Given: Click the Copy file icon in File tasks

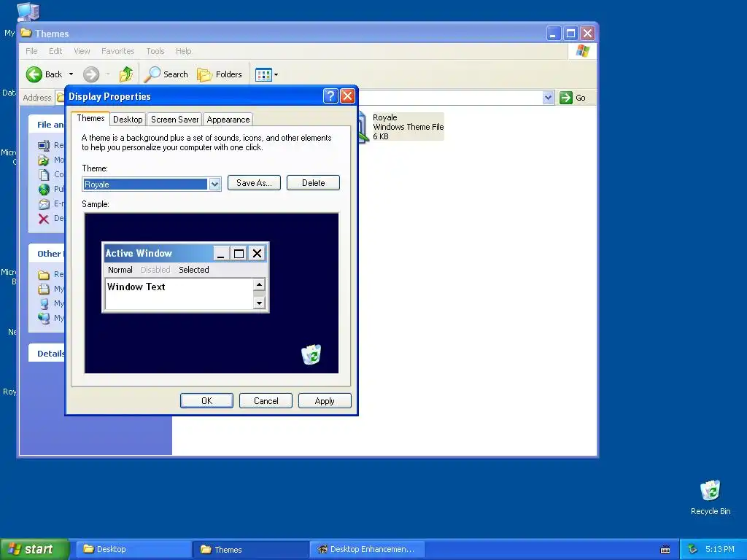Looking at the screenshot, I should (x=44, y=175).
